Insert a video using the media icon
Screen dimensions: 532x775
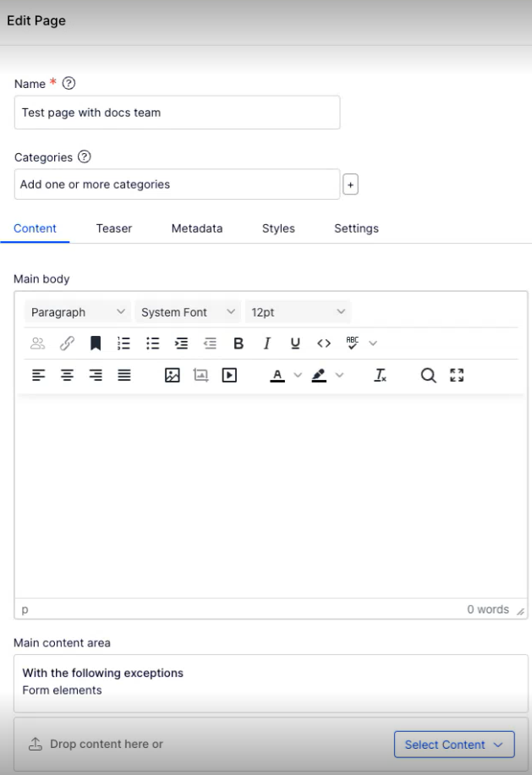229,375
